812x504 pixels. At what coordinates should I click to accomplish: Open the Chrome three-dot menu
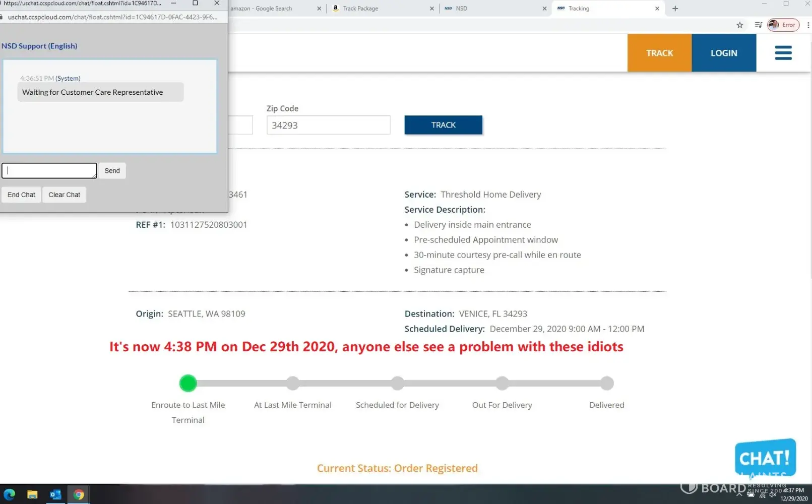pyautogui.click(x=808, y=25)
